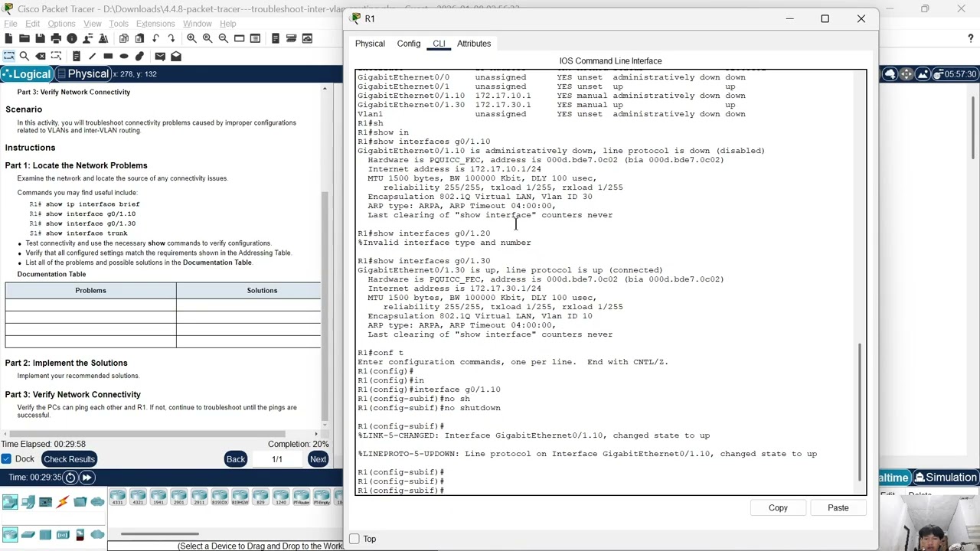Select the Connections lightning bolt category
The image size is (980, 551).
tap(63, 502)
